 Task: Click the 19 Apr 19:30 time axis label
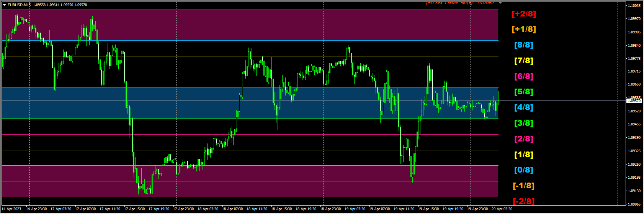coord(453,209)
